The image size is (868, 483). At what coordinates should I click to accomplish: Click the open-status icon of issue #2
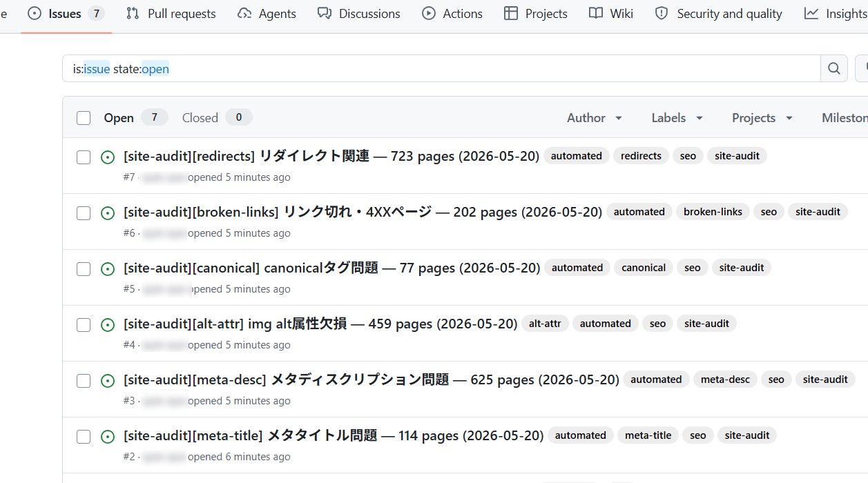[x=108, y=437]
